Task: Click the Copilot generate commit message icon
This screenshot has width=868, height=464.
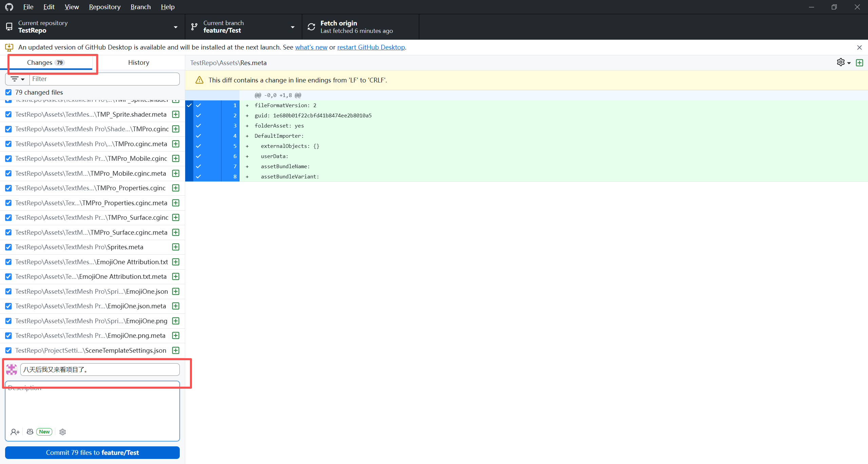Action: coord(30,432)
